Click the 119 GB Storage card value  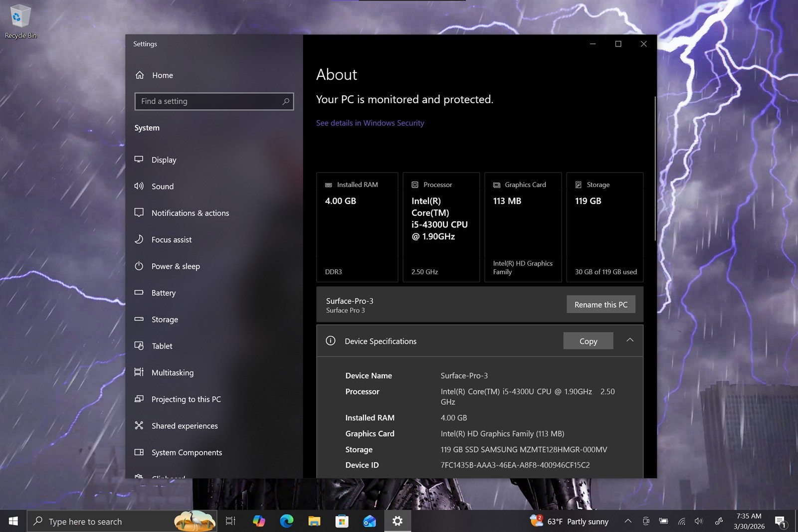coord(588,201)
